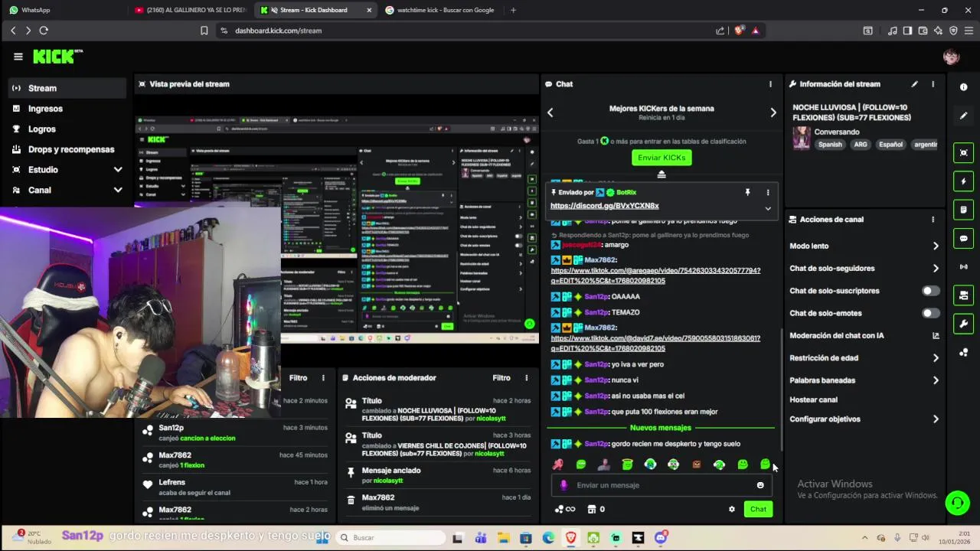Open the green headset support button

(x=957, y=503)
